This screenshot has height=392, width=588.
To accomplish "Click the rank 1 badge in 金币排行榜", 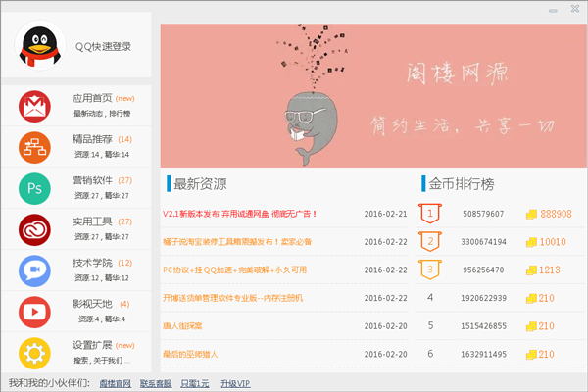I will point(430,213).
